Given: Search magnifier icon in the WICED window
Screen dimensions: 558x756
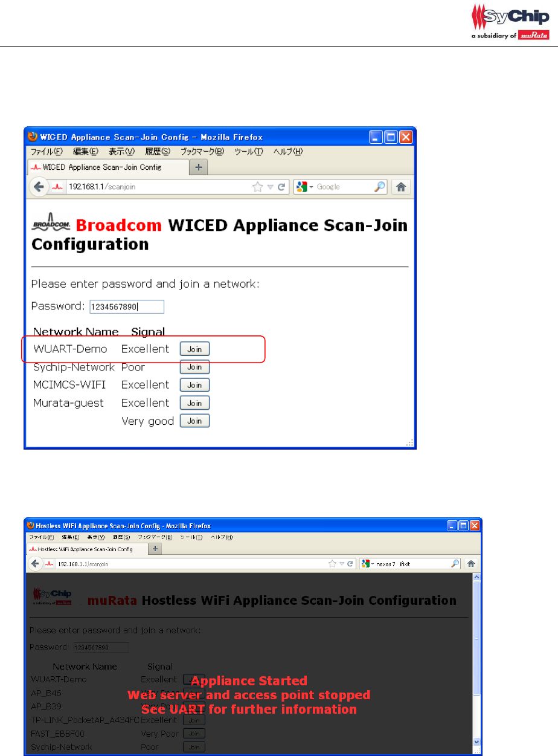Looking at the screenshot, I should pos(379,187).
